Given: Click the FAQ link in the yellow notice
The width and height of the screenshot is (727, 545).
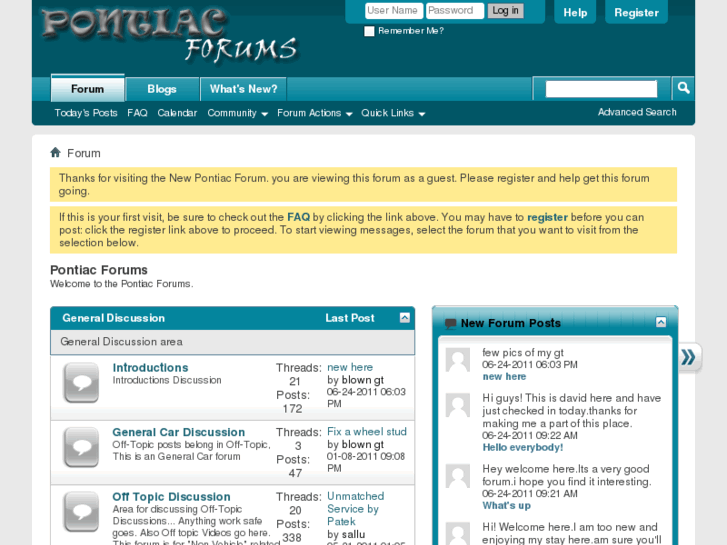Looking at the screenshot, I should pos(298,217).
